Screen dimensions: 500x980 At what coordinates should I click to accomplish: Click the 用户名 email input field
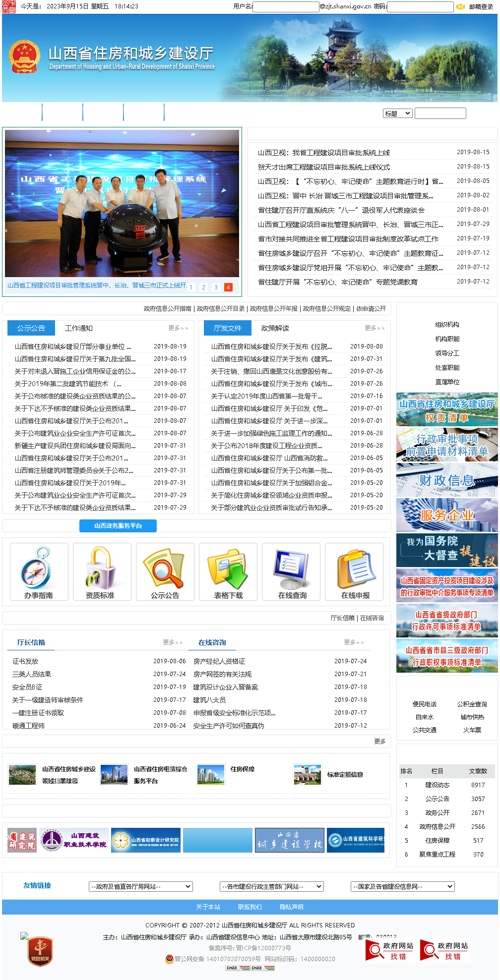[x=286, y=7]
